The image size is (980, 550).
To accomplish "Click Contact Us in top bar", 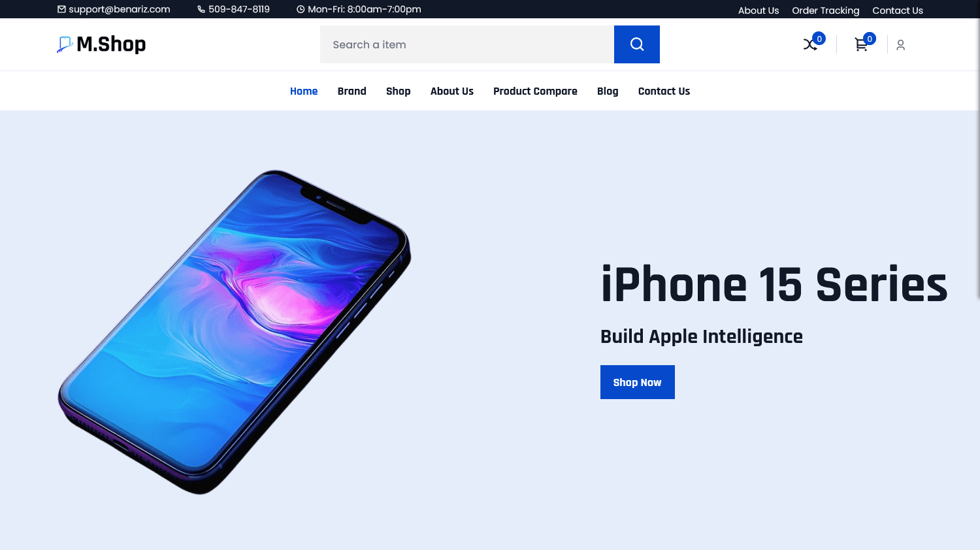I will click(898, 10).
